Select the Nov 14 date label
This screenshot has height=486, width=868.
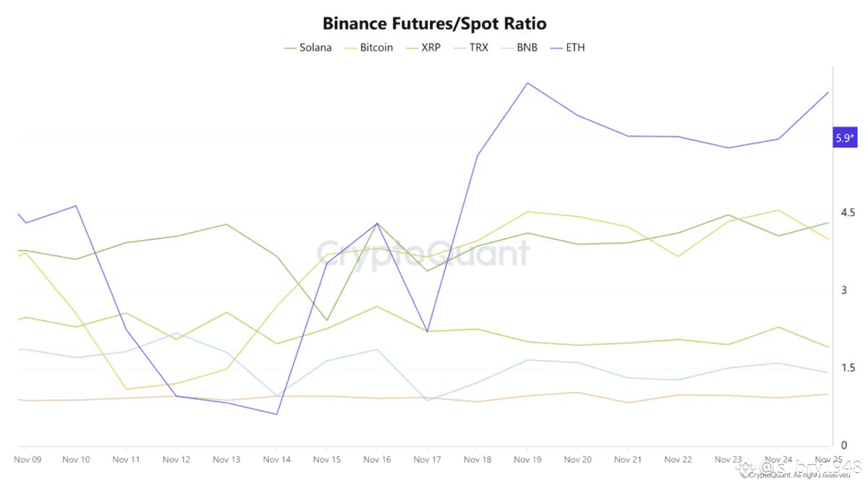click(x=277, y=459)
